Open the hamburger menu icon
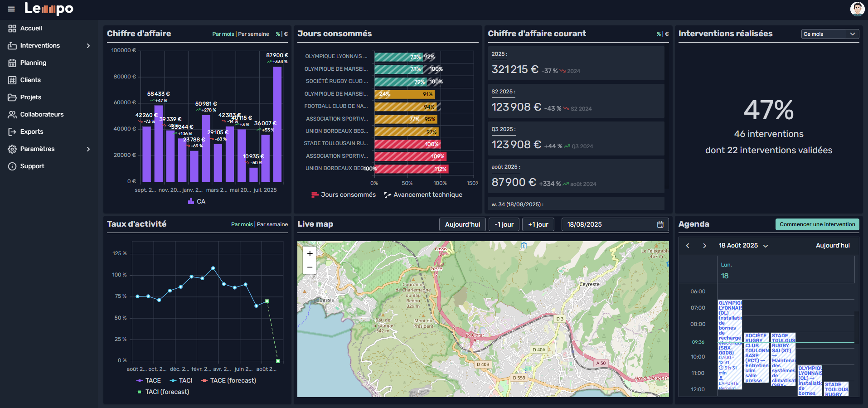The image size is (868, 408). [11, 9]
